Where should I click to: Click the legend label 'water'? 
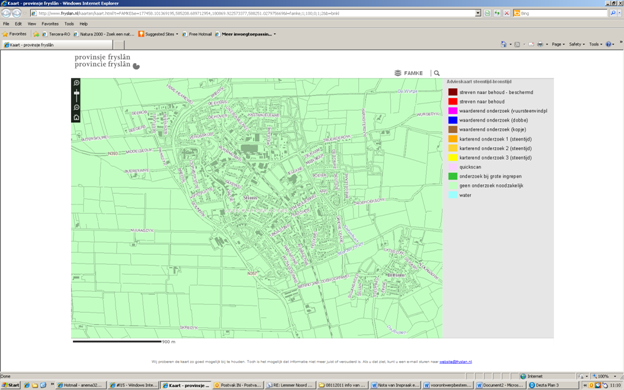pyautogui.click(x=465, y=195)
